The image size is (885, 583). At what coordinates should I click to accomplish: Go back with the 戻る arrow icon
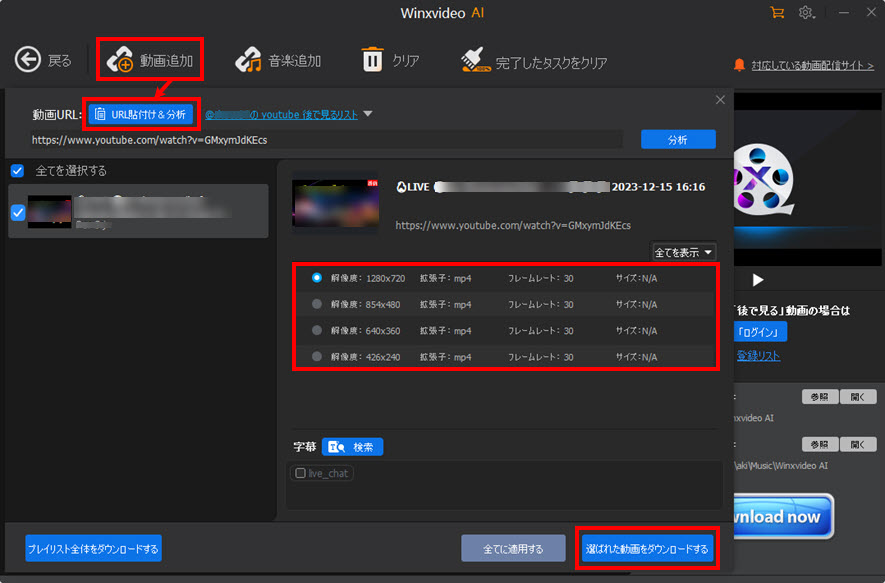28,59
